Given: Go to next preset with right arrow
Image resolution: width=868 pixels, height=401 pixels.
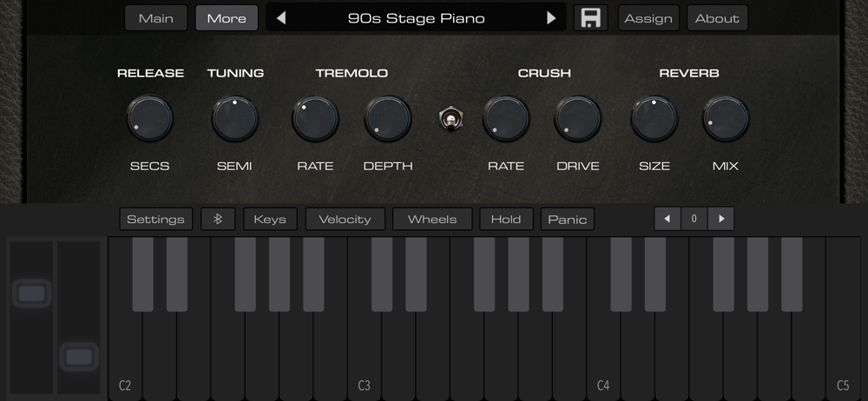Looking at the screenshot, I should pyautogui.click(x=551, y=18).
